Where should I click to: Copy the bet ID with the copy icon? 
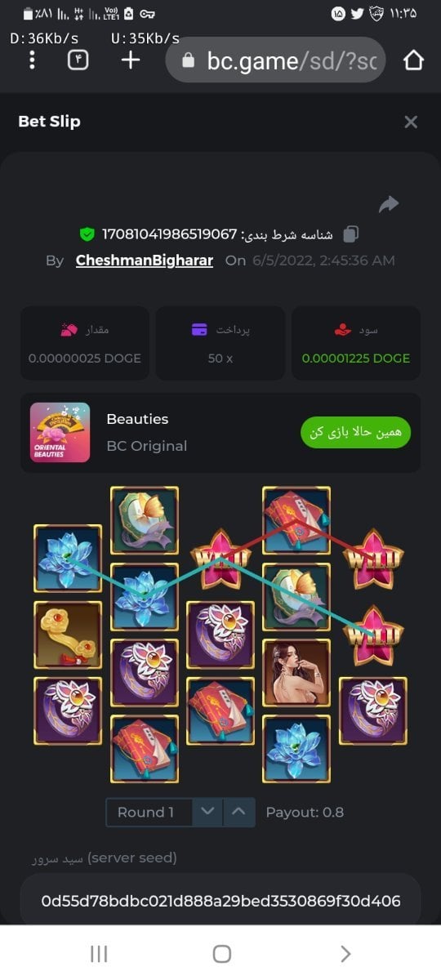(x=350, y=234)
